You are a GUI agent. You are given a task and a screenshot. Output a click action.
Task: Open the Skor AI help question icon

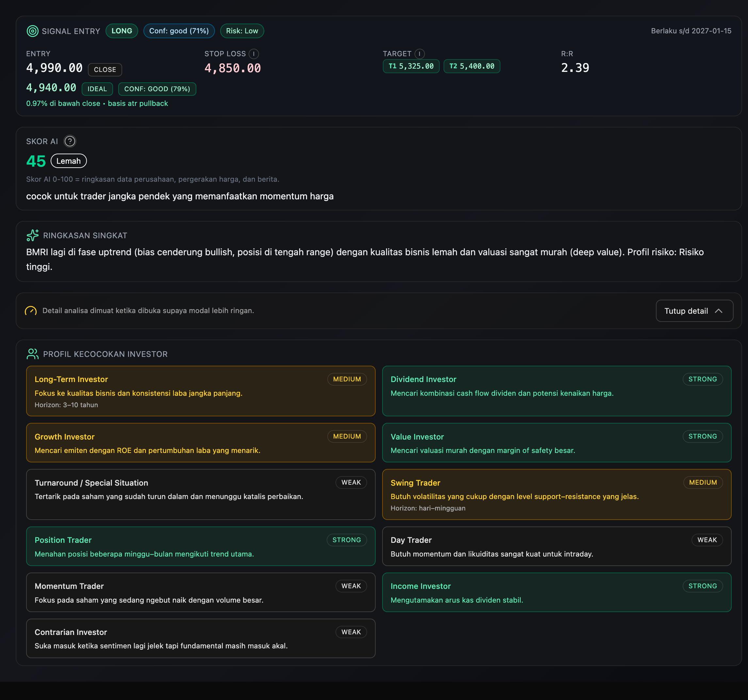(70, 141)
